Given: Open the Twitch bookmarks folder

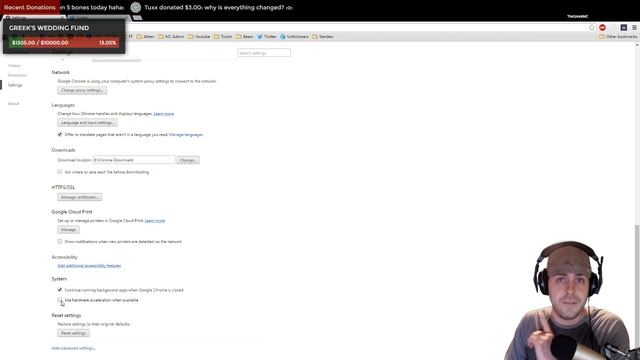Looking at the screenshot, I should (x=223, y=37).
